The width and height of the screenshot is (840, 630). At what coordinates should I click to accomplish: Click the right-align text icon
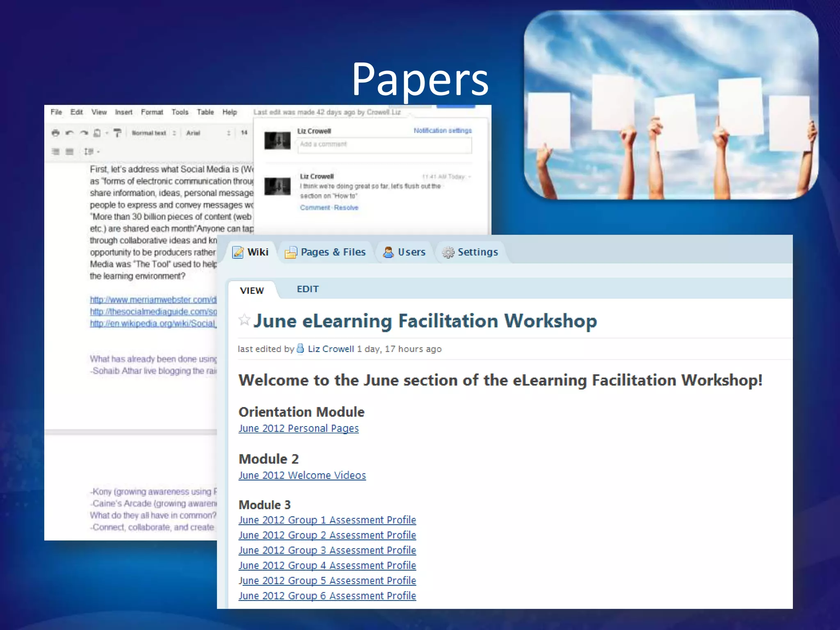coord(55,152)
